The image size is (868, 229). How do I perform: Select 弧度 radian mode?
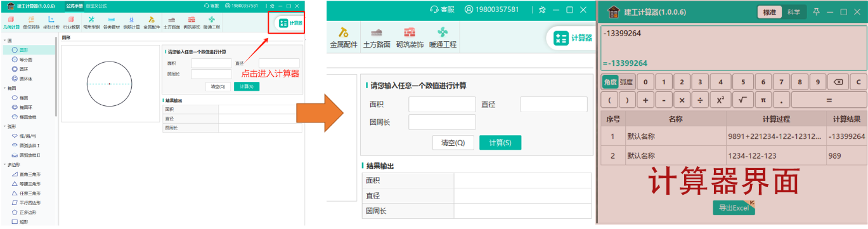coord(626,82)
